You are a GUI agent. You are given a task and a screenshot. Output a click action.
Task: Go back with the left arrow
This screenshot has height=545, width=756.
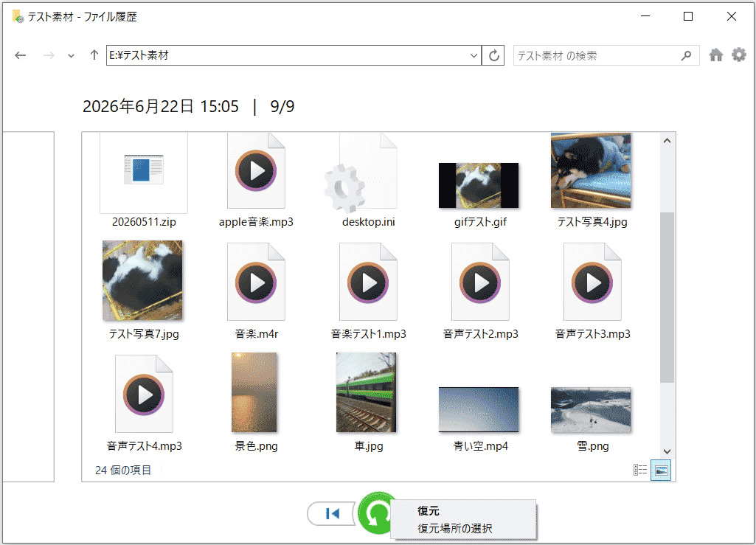pyautogui.click(x=20, y=55)
